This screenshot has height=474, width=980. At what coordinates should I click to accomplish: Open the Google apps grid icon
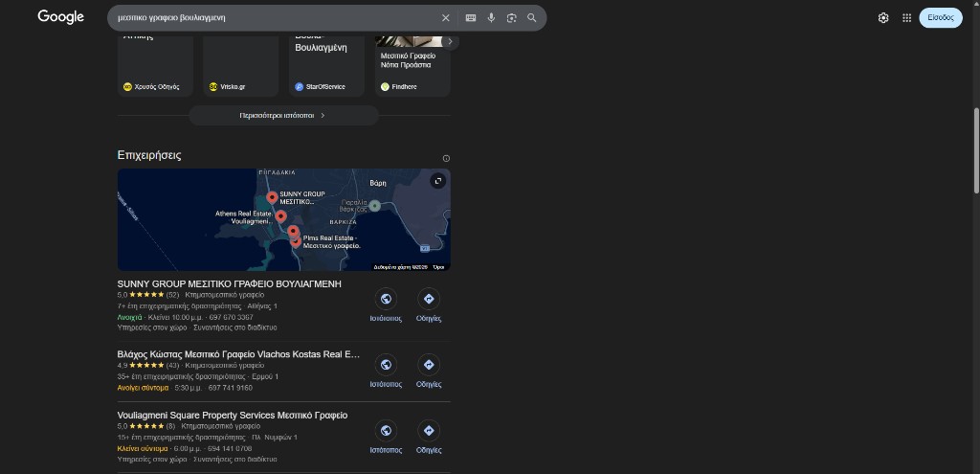[907, 18]
